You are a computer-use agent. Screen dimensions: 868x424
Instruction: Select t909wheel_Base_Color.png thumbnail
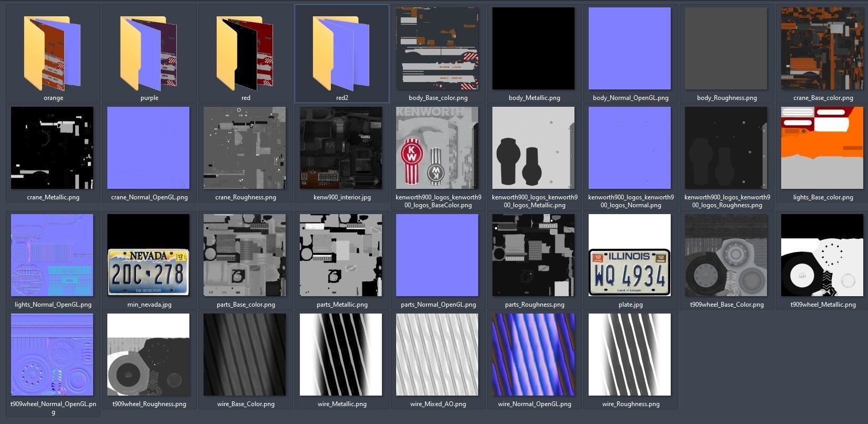point(726,255)
